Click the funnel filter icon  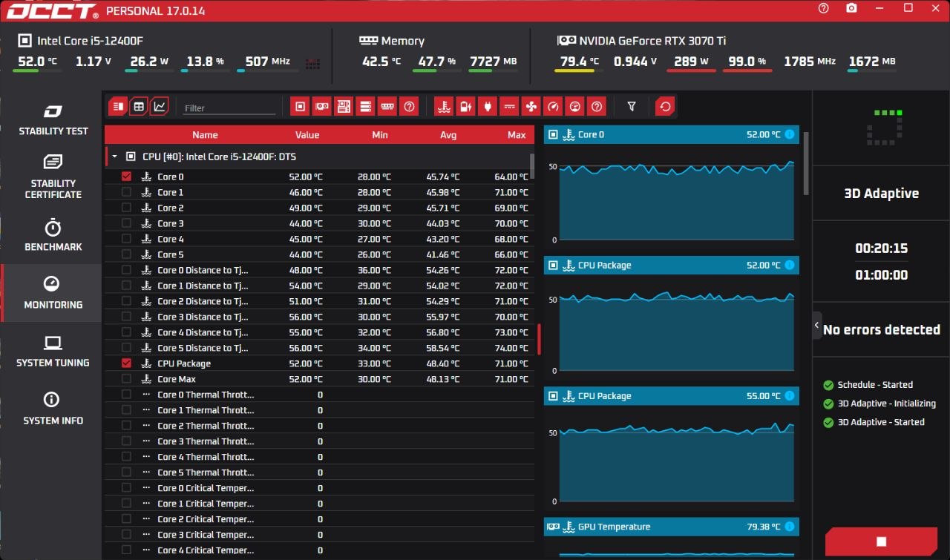click(x=632, y=107)
